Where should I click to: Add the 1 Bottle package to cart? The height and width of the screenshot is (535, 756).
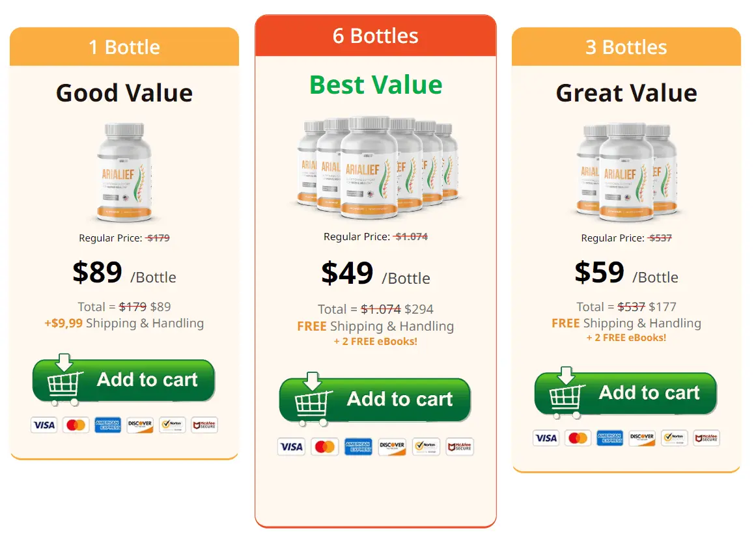[124, 381]
